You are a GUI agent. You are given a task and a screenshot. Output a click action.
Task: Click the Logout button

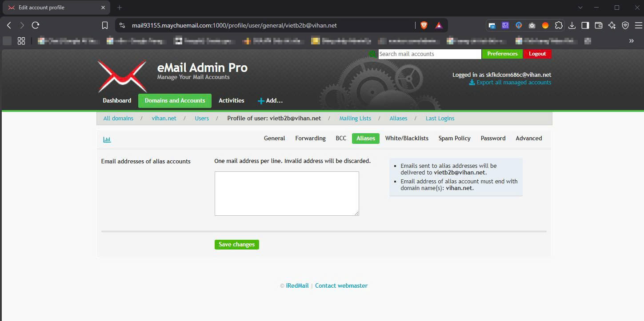click(537, 54)
